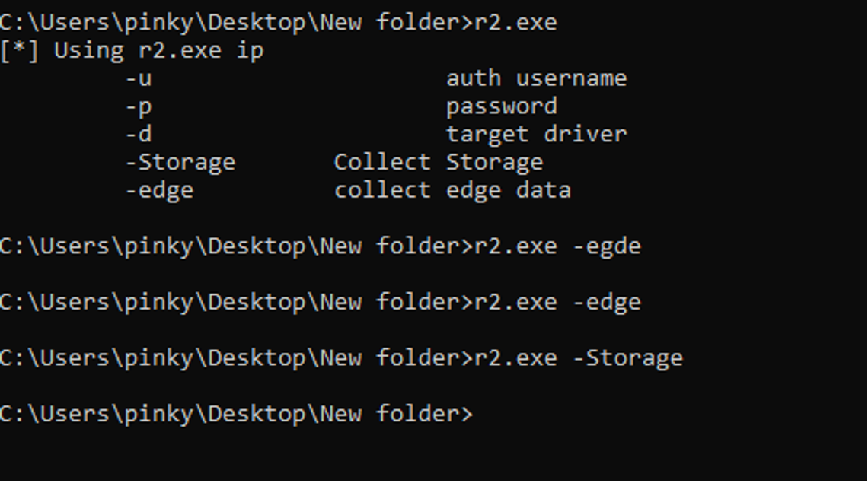
Task: Select the -d option flag
Action: pyautogui.click(x=138, y=135)
